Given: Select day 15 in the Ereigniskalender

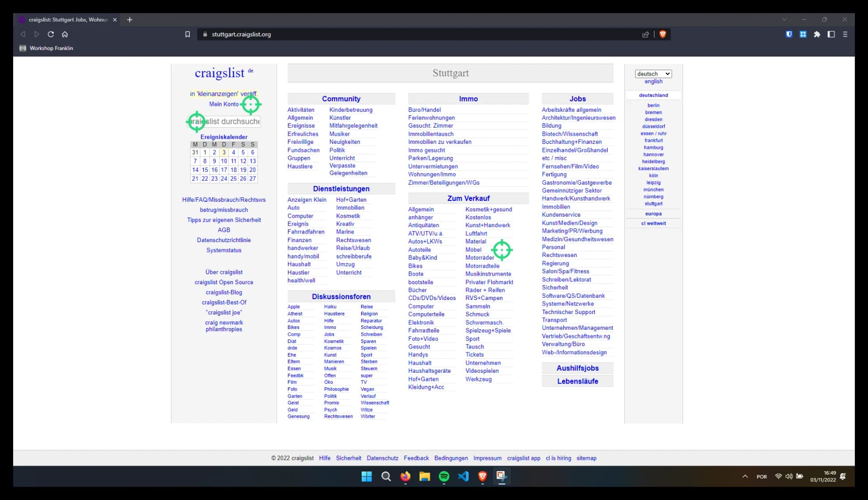Looking at the screenshot, I should point(205,170).
